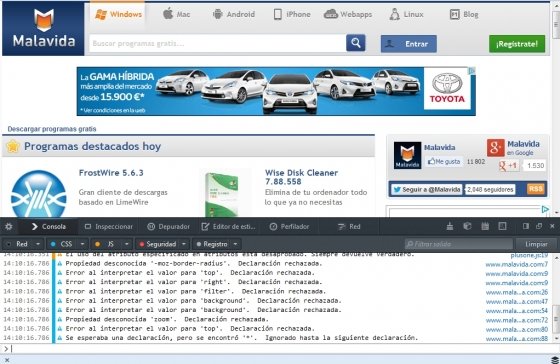Select the Android platform tab

(x=234, y=14)
